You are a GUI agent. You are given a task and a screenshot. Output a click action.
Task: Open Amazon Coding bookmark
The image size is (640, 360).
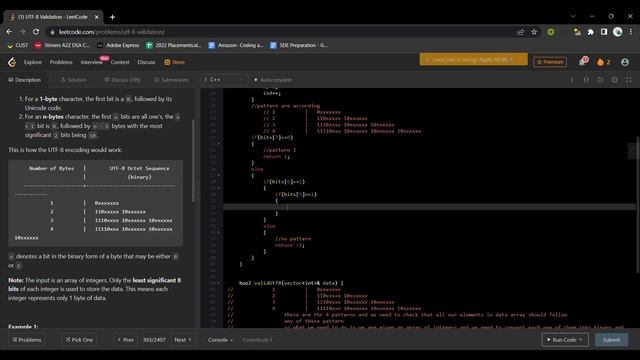click(x=236, y=45)
